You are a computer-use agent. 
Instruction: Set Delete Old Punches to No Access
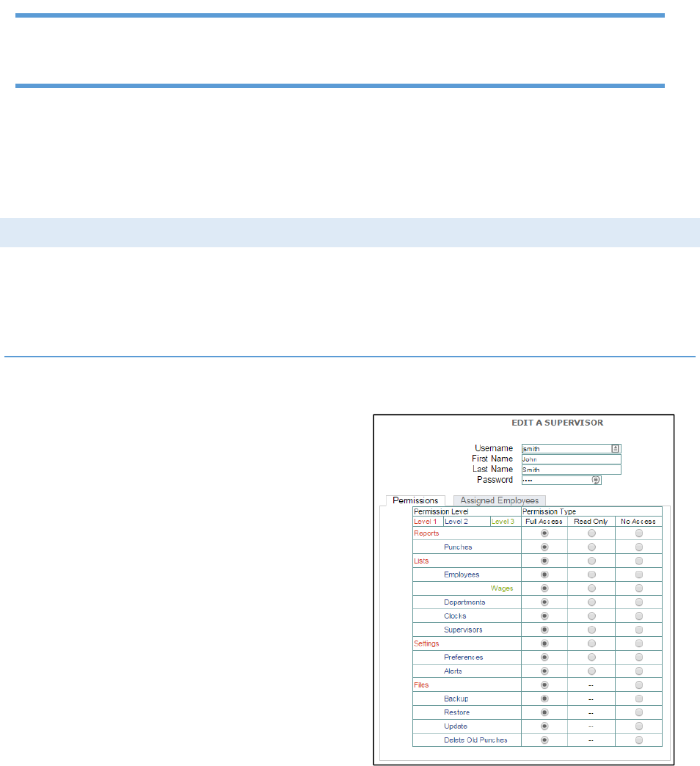639,740
